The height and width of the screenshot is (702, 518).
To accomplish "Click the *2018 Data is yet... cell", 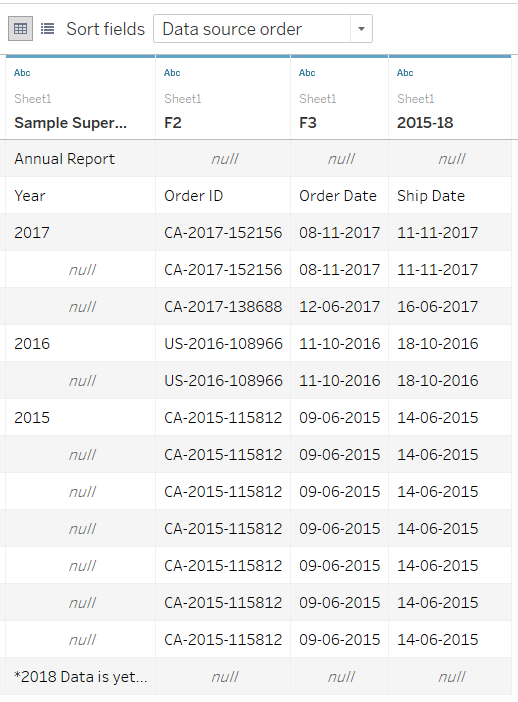I will 80,676.
